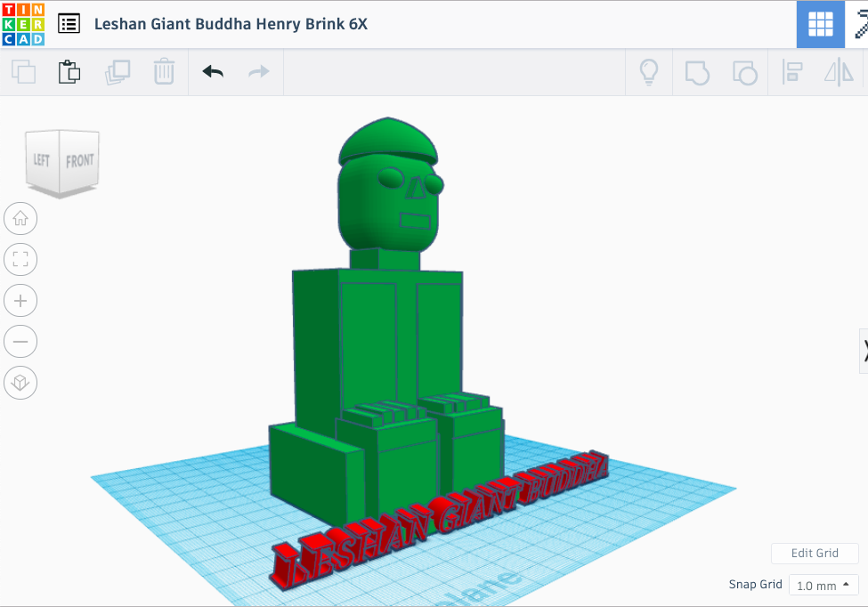Open the Snap Grid dropdown
This screenshot has height=607, width=868.
[x=823, y=586]
